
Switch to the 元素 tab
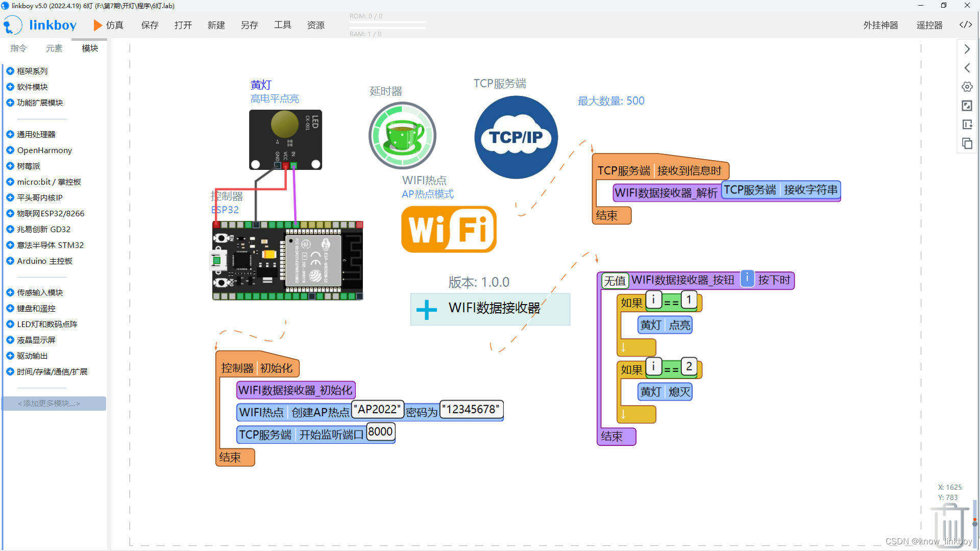54,48
